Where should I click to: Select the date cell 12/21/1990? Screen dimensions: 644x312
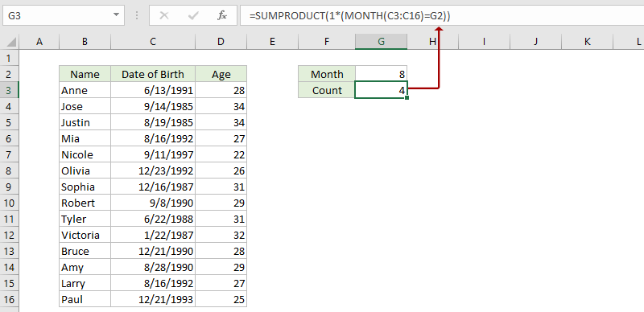click(x=153, y=251)
